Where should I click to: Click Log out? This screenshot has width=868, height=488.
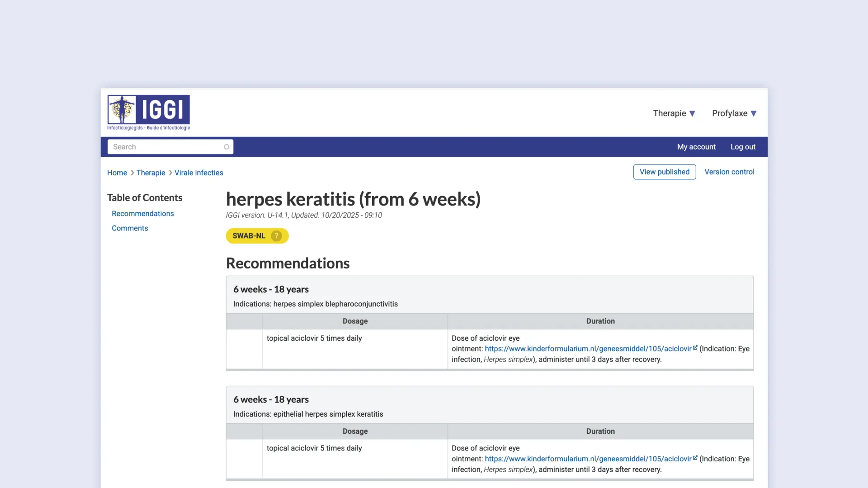coord(743,147)
